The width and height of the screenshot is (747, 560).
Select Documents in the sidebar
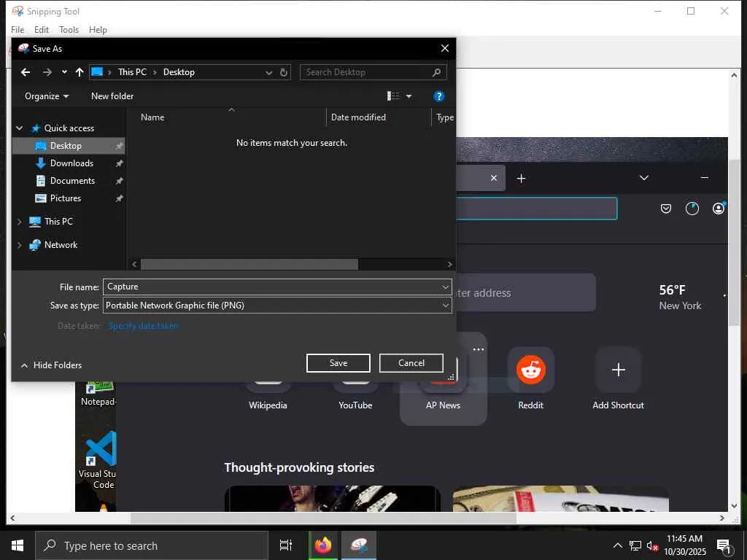coord(72,181)
